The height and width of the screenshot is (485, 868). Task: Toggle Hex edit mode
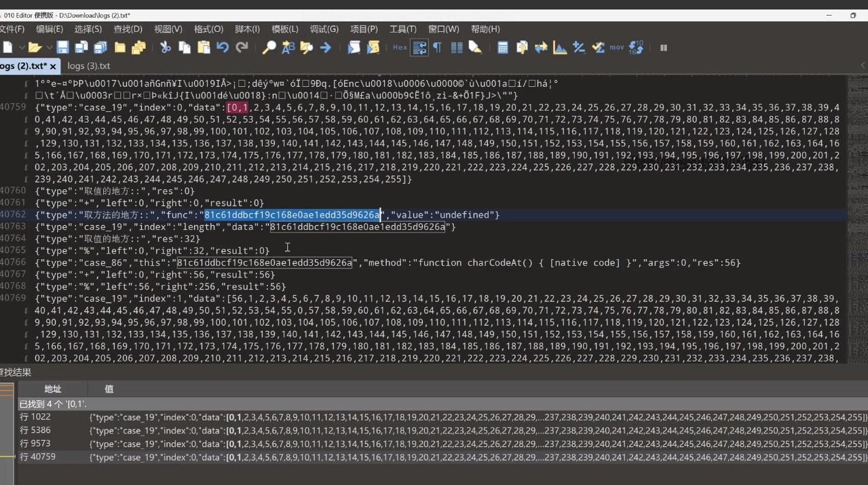(x=400, y=47)
